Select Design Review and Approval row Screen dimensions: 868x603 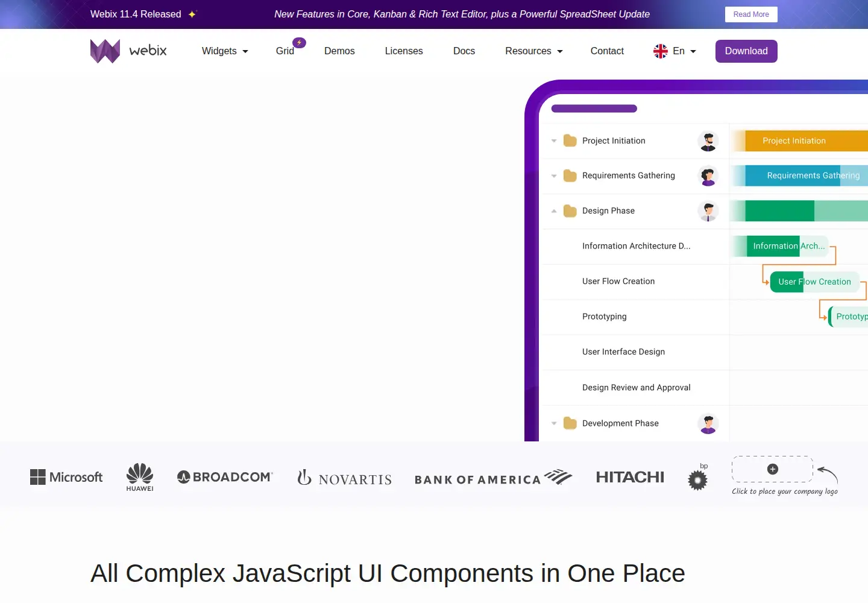[x=636, y=388]
